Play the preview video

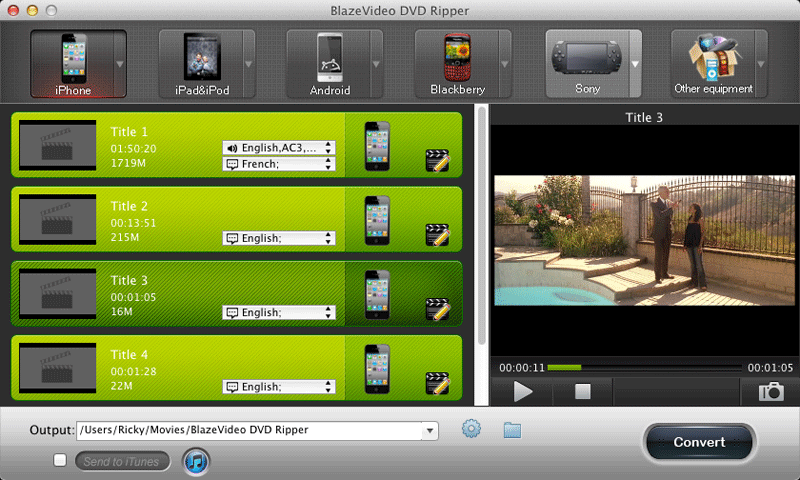click(x=522, y=392)
